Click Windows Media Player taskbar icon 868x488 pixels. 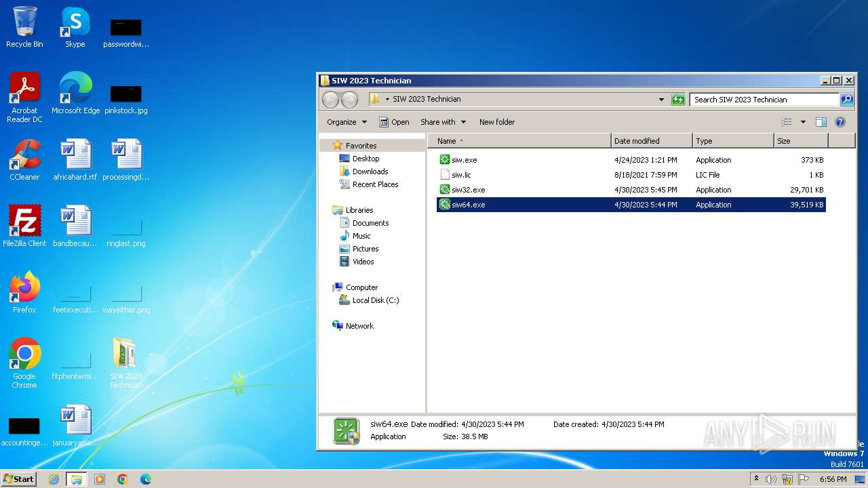coord(100,479)
